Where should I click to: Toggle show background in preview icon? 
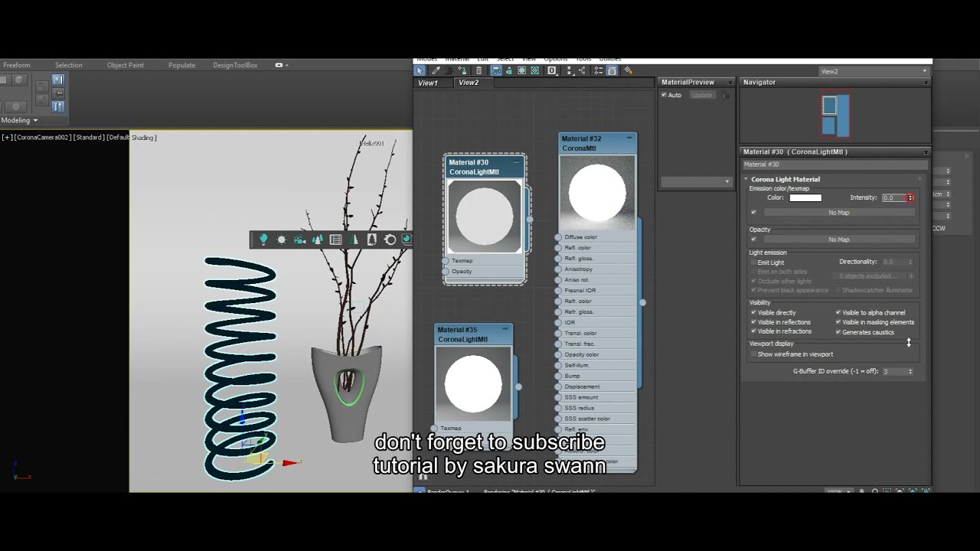(x=535, y=70)
